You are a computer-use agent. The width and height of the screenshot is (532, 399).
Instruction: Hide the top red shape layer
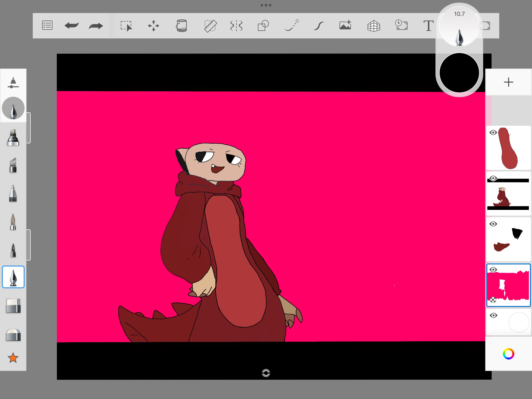click(x=493, y=133)
